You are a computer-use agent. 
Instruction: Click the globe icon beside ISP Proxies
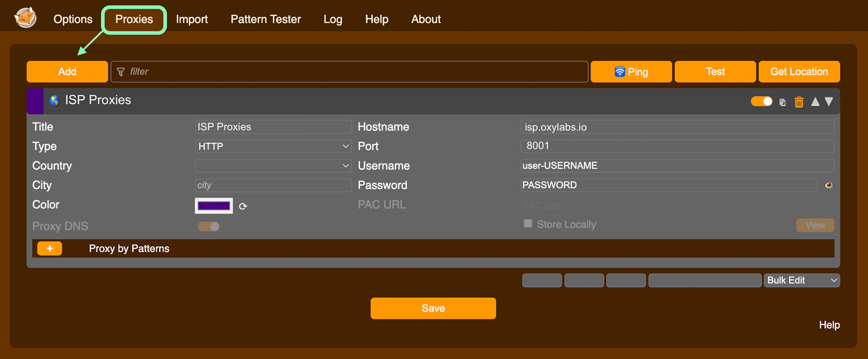54,100
